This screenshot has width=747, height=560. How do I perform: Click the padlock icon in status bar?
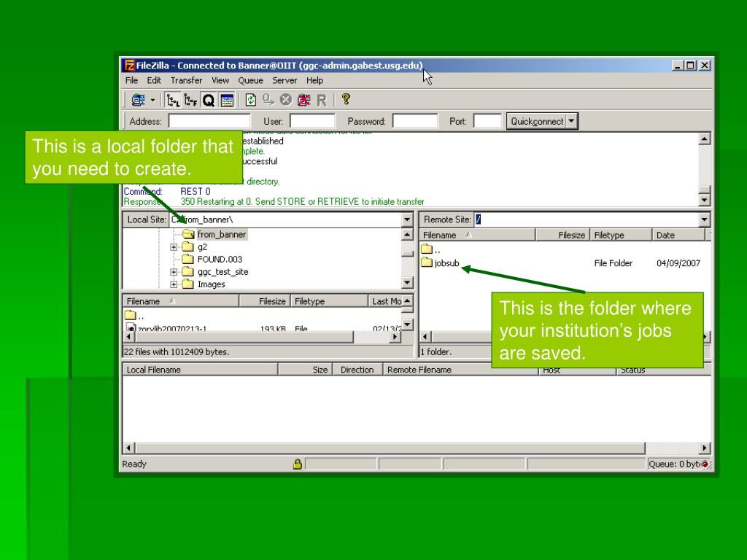[298, 464]
